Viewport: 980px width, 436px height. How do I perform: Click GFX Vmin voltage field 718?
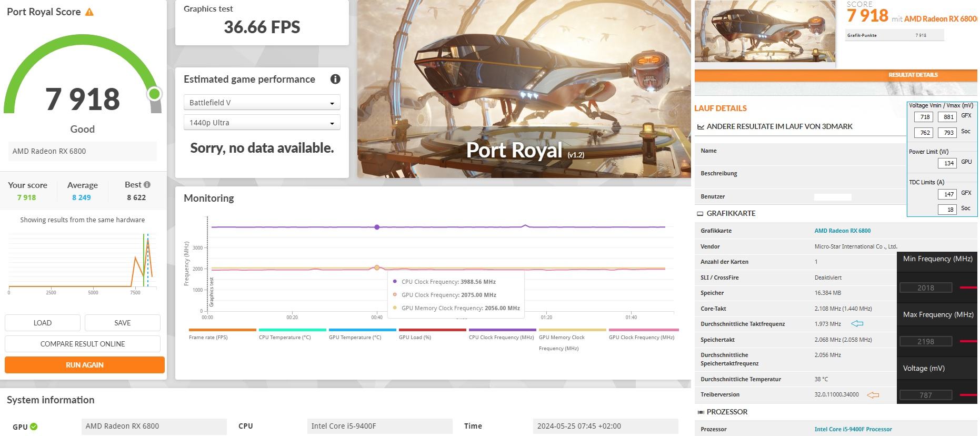click(x=925, y=117)
